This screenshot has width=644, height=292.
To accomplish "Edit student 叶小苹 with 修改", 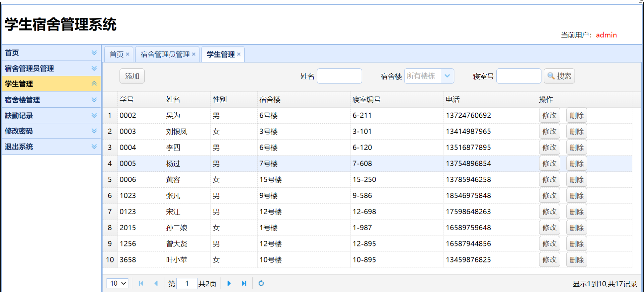I will [x=549, y=260].
